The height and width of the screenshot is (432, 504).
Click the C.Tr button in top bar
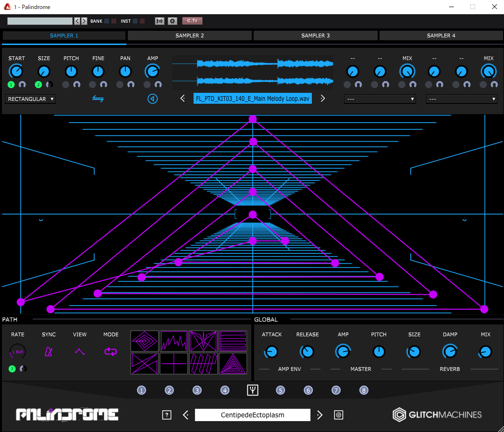click(x=192, y=20)
